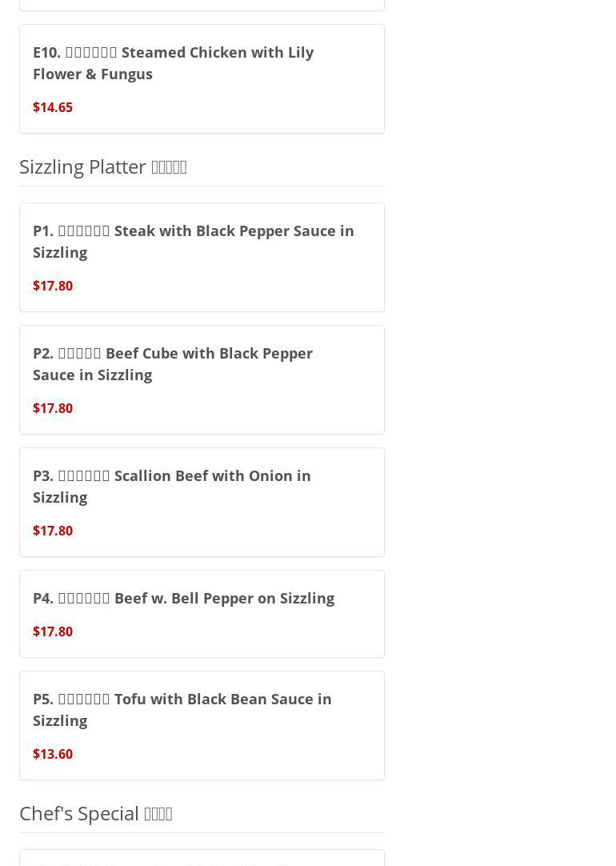Open the partially visible card below Chef's Special
The height and width of the screenshot is (866, 616).
point(202,859)
